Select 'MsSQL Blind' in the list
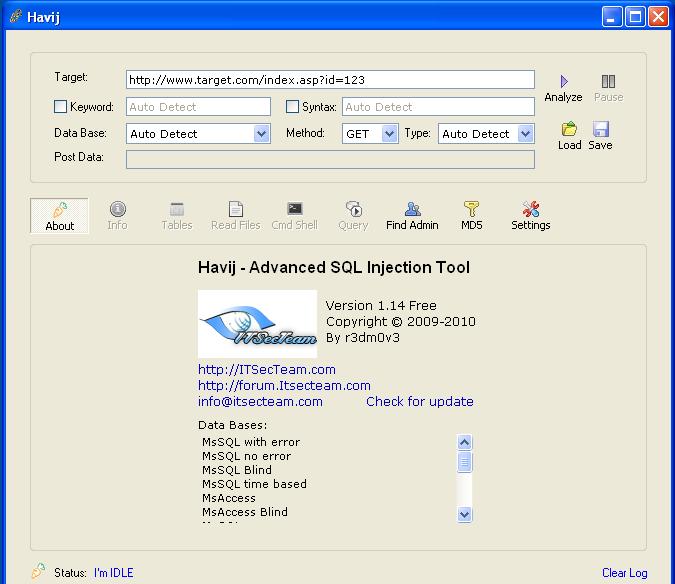This screenshot has height=584, width=675. [x=237, y=470]
